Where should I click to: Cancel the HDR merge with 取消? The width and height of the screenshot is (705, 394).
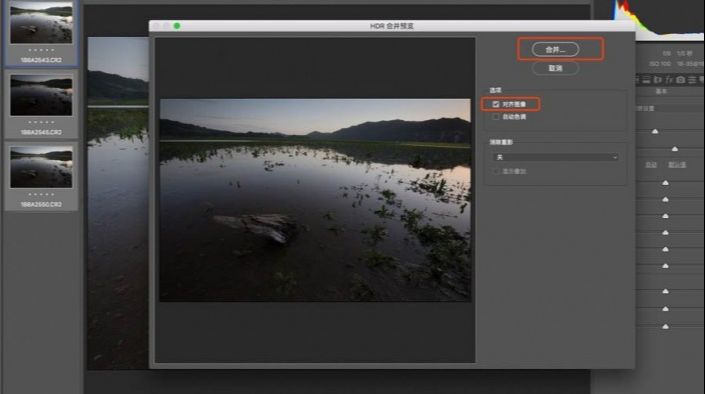tap(555, 68)
